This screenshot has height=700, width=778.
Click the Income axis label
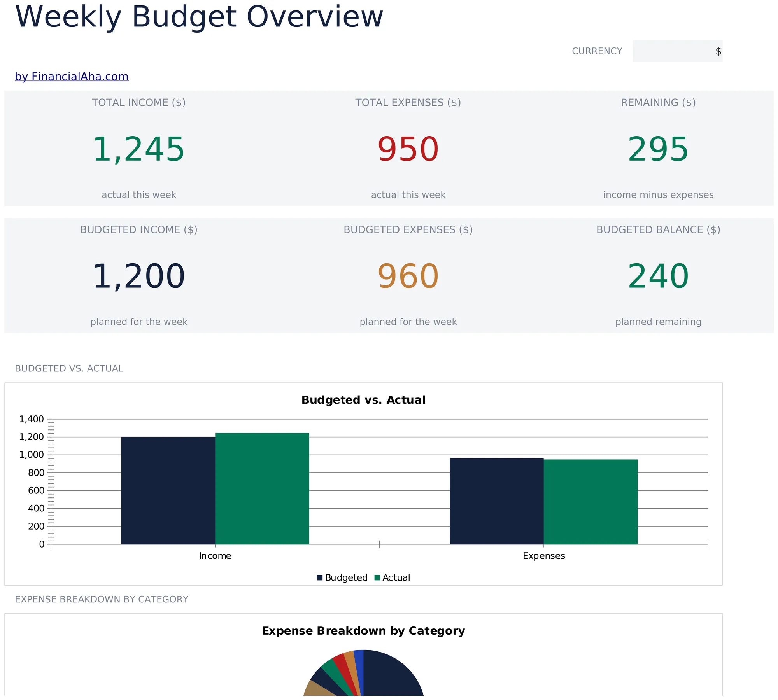[x=215, y=556]
